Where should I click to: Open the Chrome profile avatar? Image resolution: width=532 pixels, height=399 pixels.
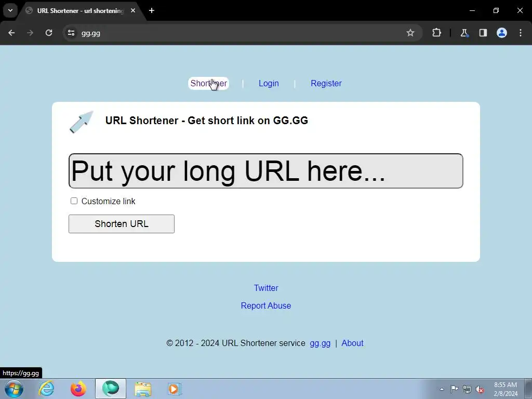pos(502,33)
